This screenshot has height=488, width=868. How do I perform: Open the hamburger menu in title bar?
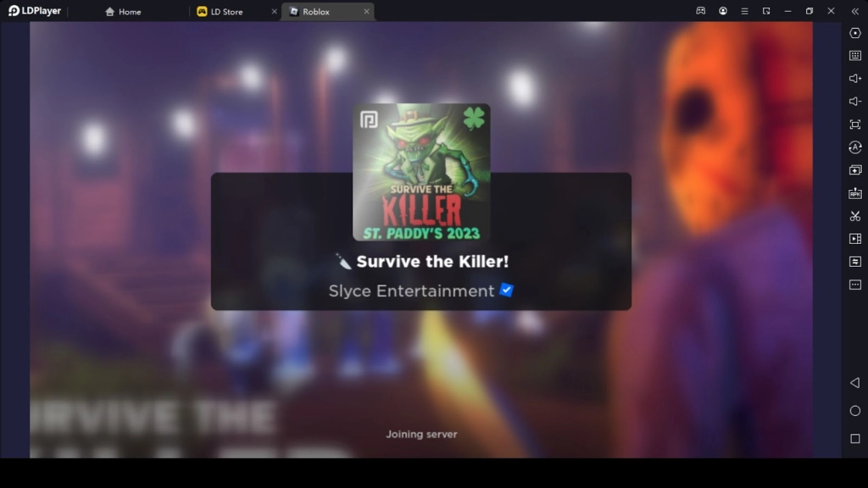(744, 11)
